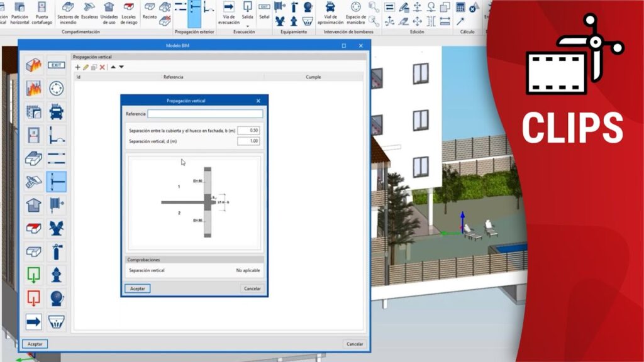Click the Separación vertical d (m) value field

click(248, 141)
